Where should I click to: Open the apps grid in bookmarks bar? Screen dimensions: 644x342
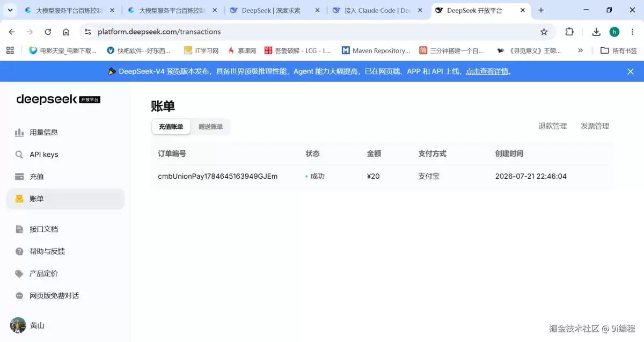click(10, 50)
